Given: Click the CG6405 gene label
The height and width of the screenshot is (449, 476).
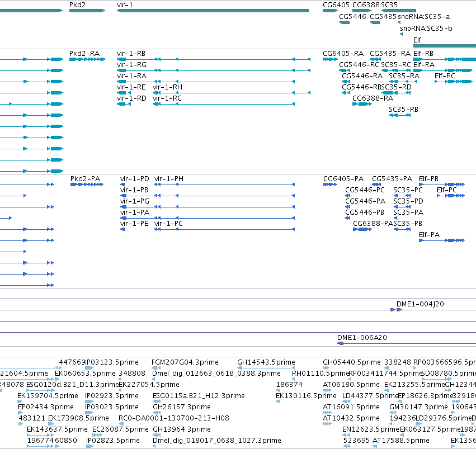Looking at the screenshot, I should coord(336,5).
